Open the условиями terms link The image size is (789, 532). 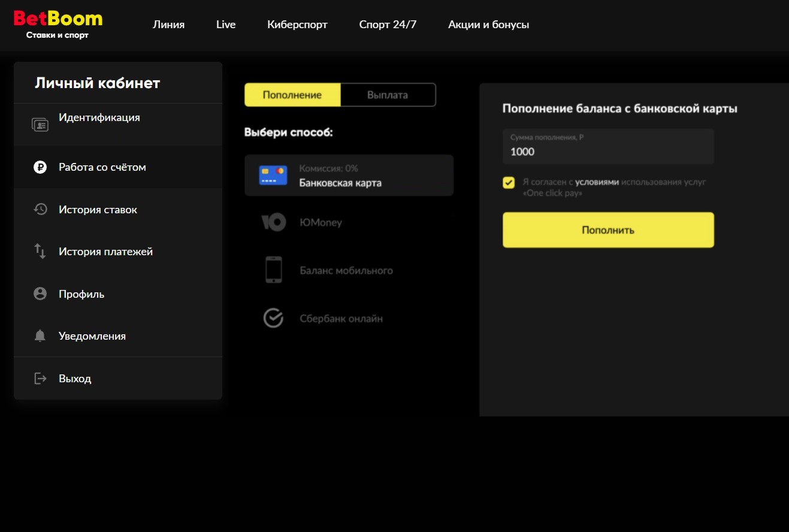597,182
